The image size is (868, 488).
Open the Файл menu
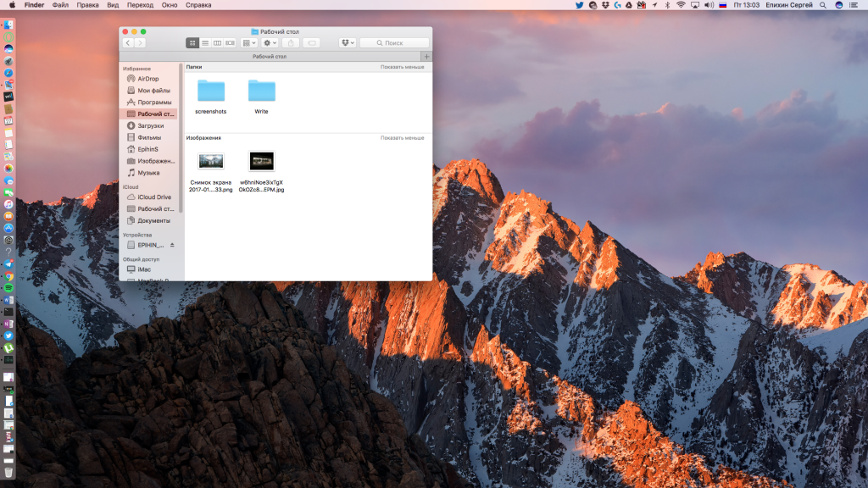coord(60,5)
